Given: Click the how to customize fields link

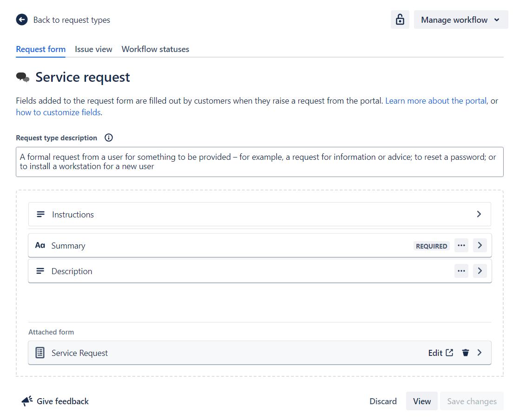Looking at the screenshot, I should [x=58, y=112].
